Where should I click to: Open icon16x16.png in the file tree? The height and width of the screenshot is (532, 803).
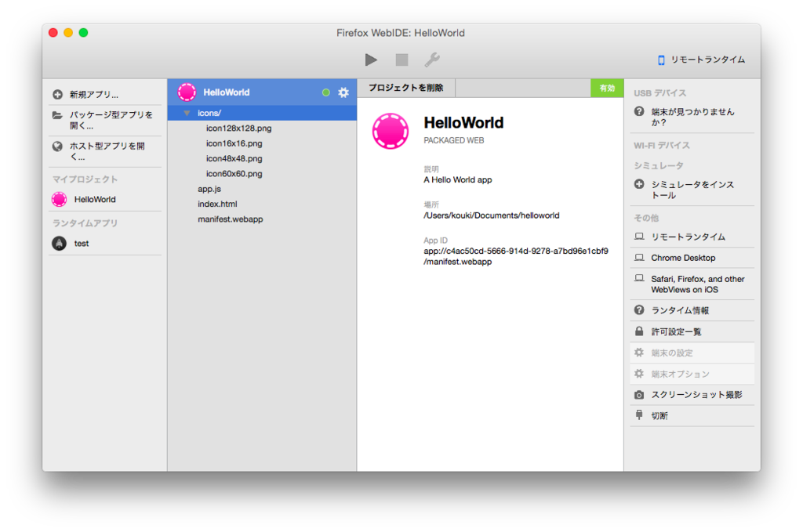pyautogui.click(x=234, y=143)
